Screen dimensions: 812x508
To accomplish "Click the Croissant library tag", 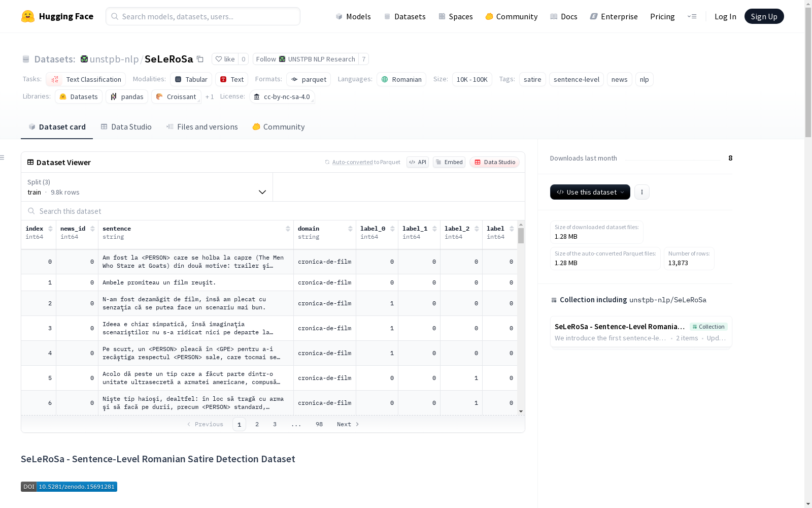I will pos(176,97).
